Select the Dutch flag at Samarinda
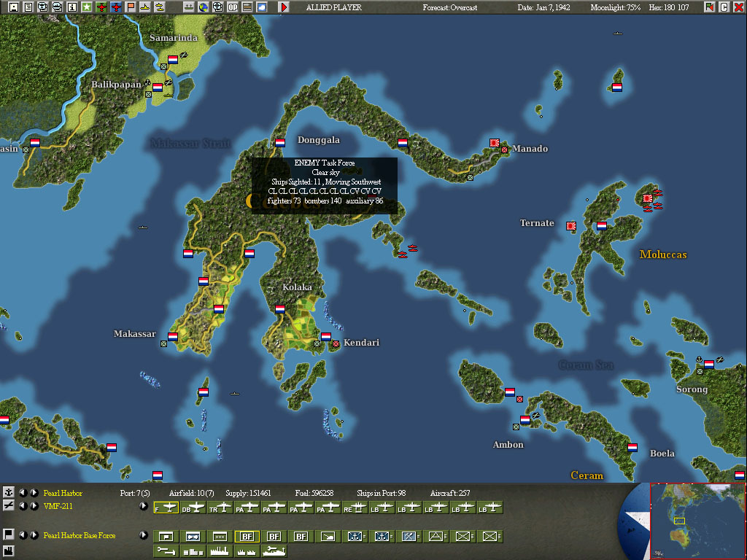 [x=173, y=60]
